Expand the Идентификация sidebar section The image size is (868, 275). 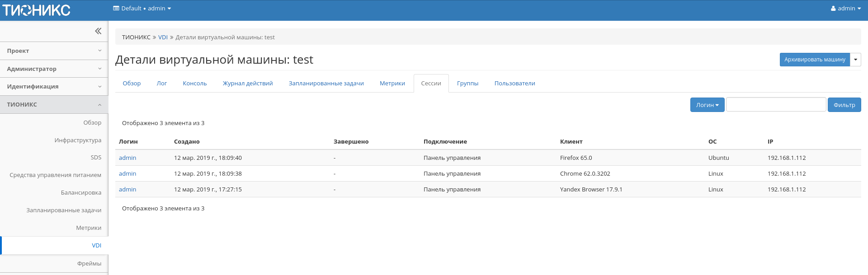coord(54,87)
